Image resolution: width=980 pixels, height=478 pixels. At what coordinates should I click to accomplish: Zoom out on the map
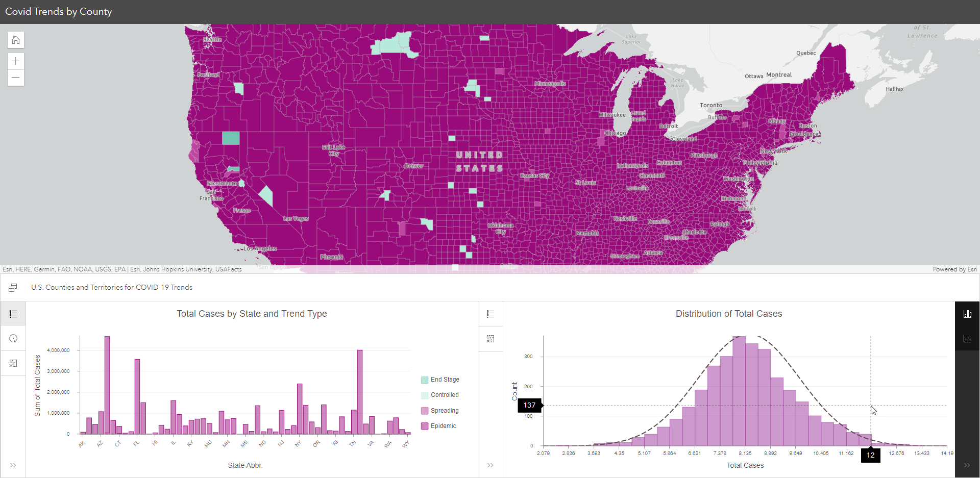[x=15, y=78]
